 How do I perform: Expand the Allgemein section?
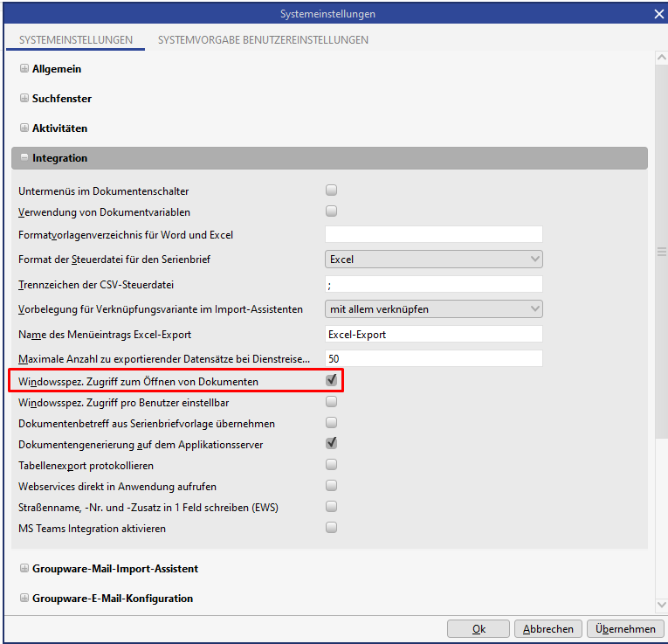point(24,69)
